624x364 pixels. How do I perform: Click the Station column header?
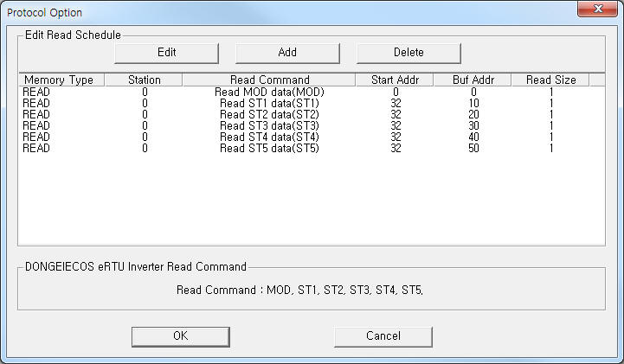click(144, 80)
